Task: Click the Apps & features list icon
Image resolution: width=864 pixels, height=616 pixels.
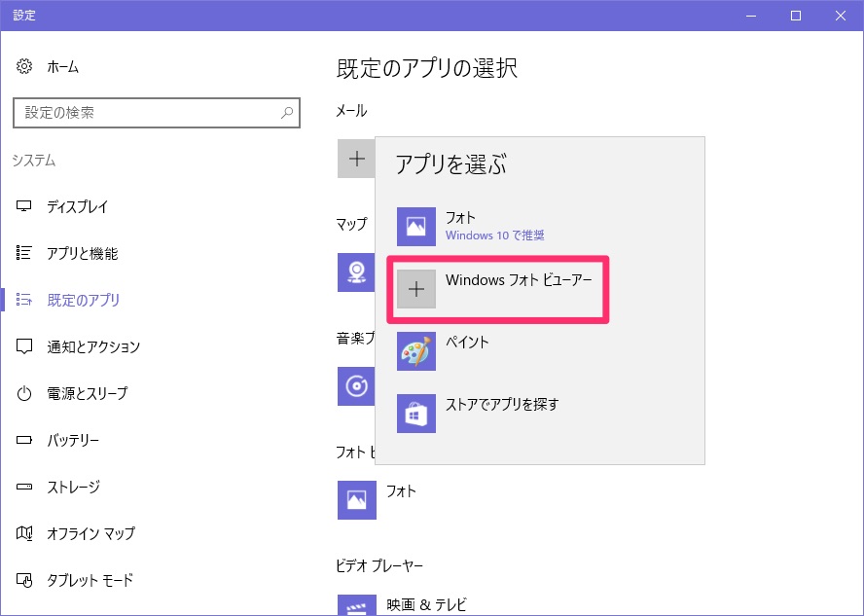Action: coord(23,253)
